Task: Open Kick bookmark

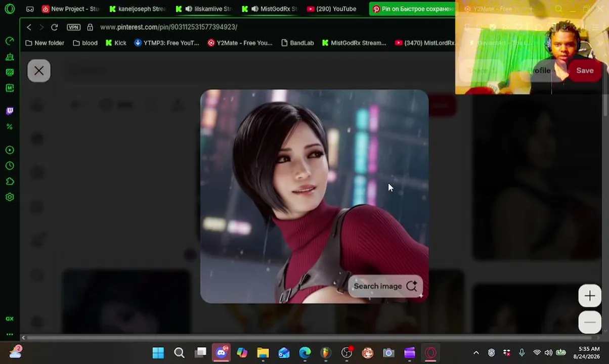Action: coord(116,43)
